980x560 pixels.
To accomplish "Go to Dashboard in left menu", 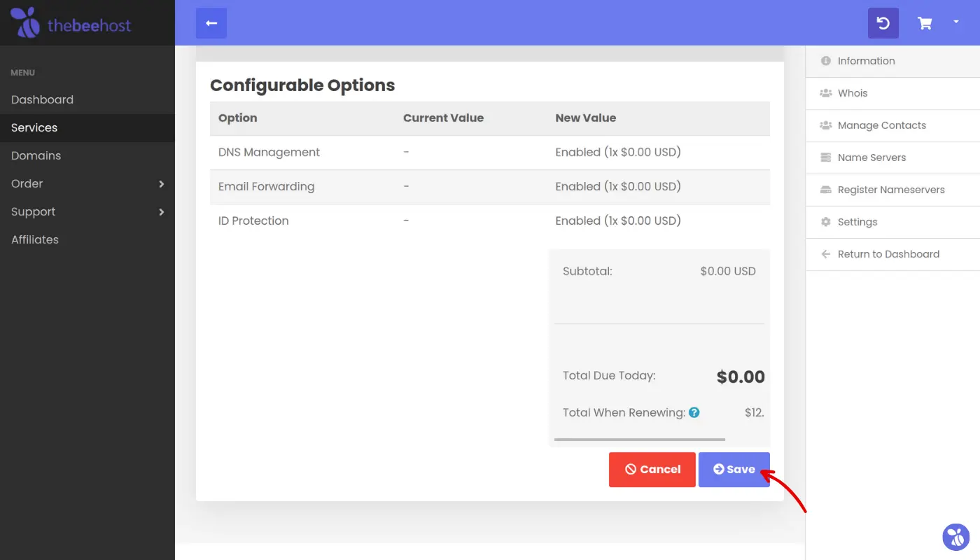I will tap(42, 99).
